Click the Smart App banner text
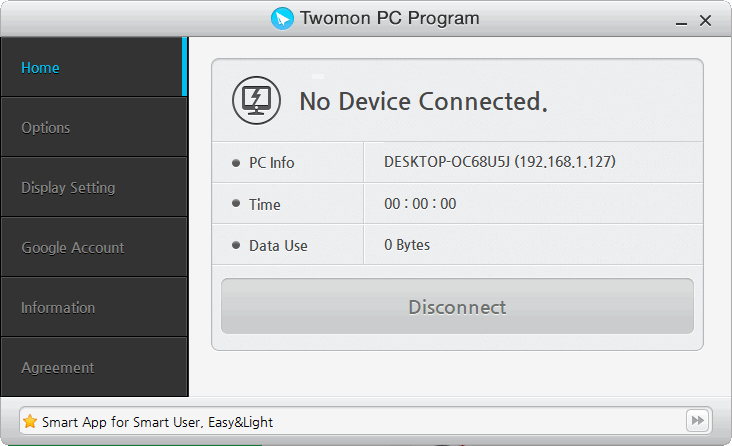This screenshot has width=732, height=446. tap(157, 422)
